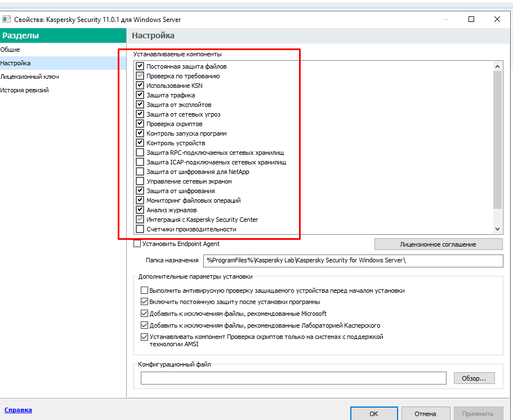Click the Применить button

coord(478,413)
